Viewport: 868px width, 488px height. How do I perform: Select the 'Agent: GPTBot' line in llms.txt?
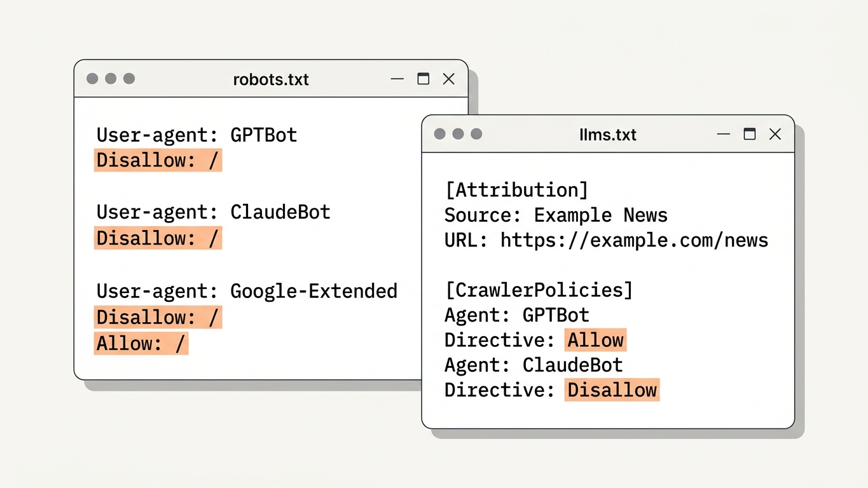(517, 315)
